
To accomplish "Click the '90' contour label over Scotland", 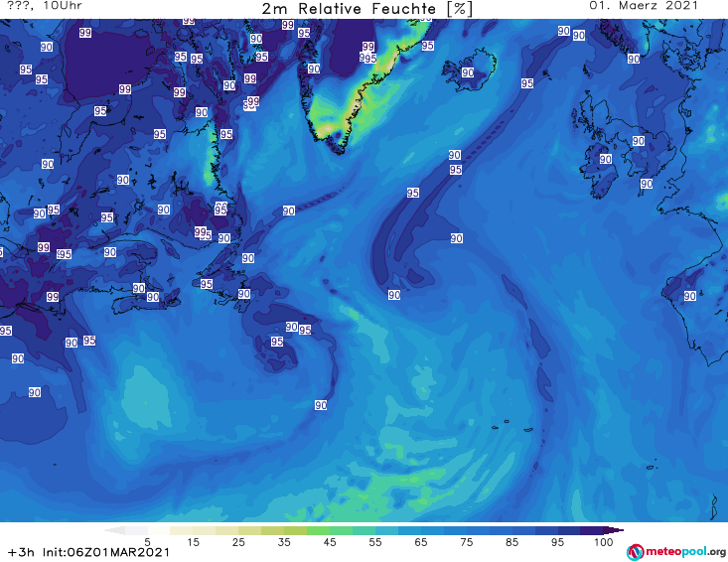I will pos(639,141).
